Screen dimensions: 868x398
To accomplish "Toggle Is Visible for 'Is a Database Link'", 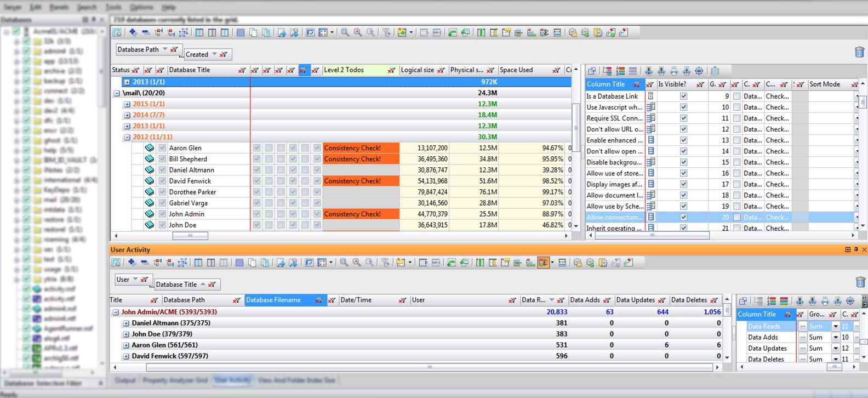I will [683, 96].
